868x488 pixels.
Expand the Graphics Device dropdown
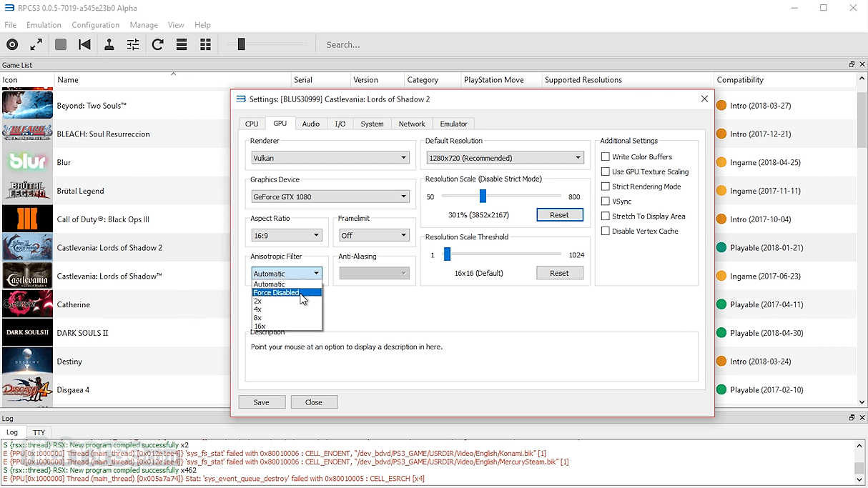(330, 196)
